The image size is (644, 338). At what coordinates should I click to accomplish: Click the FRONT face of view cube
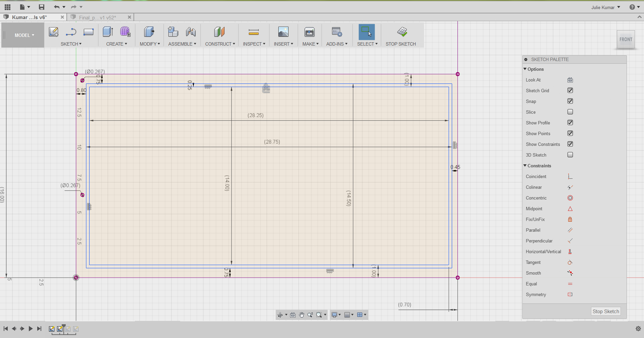(x=626, y=40)
